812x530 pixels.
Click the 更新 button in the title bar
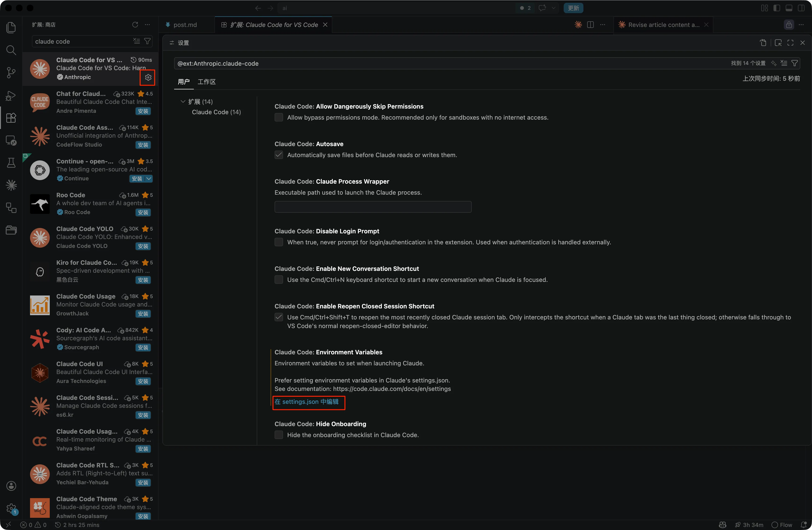[x=573, y=8]
